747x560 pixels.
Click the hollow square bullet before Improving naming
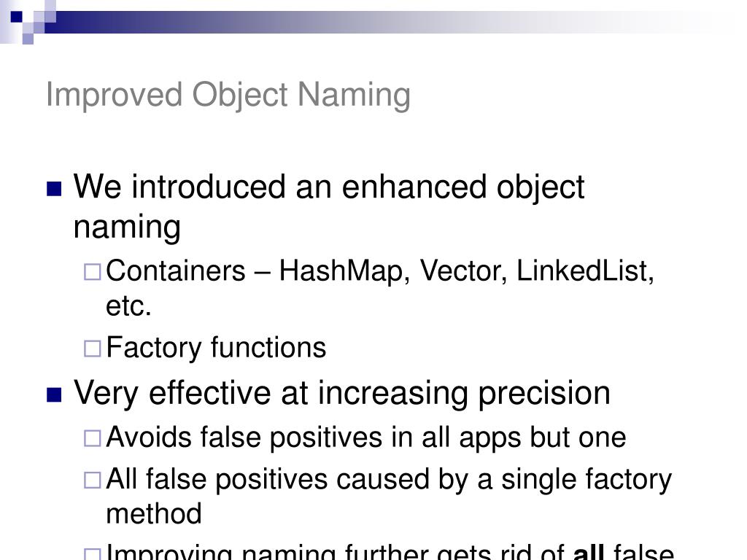coord(91,554)
